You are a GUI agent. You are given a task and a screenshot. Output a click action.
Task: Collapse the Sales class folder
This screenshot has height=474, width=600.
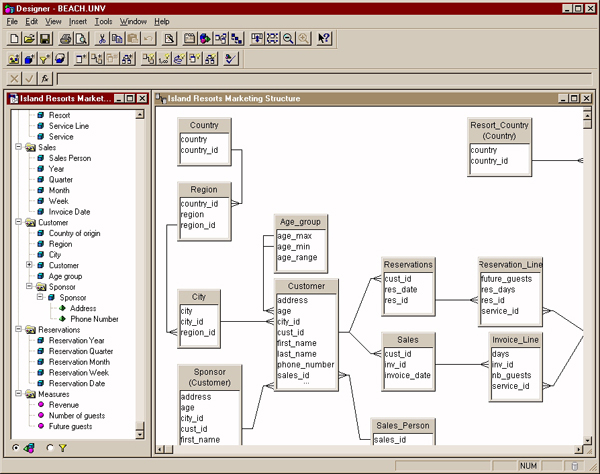pyautogui.click(x=18, y=147)
